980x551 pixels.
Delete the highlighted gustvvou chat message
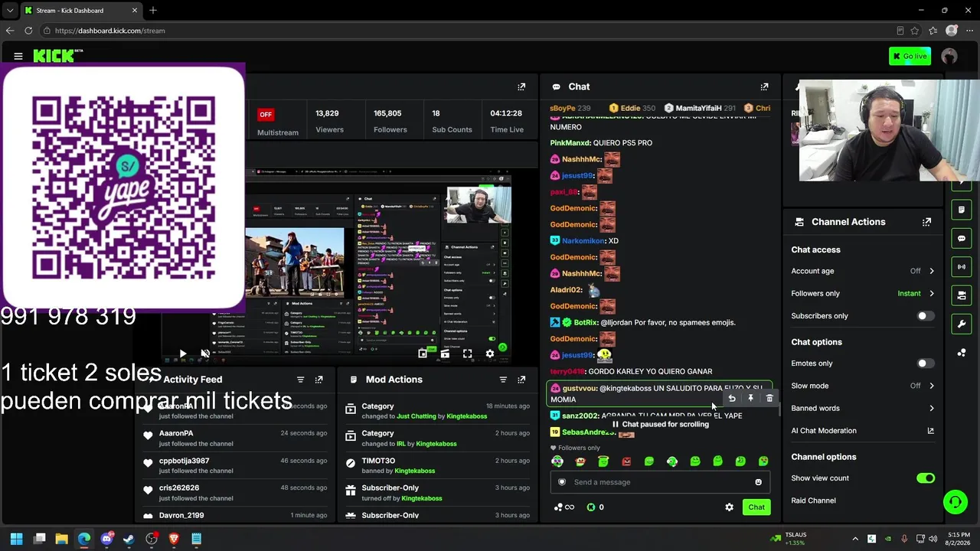769,398
